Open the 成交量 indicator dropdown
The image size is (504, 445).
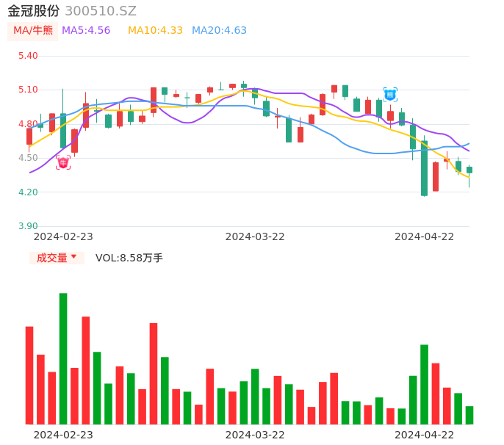[x=57, y=258]
